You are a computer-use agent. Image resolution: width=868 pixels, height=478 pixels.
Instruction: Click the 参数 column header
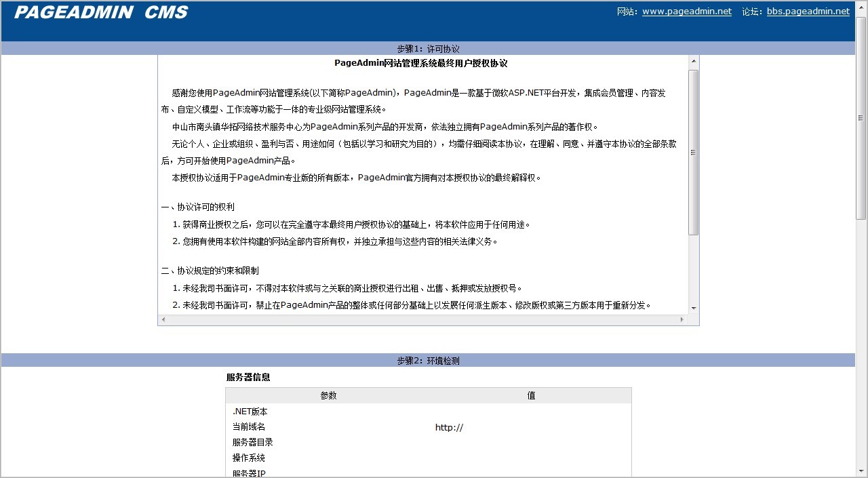pyautogui.click(x=328, y=395)
